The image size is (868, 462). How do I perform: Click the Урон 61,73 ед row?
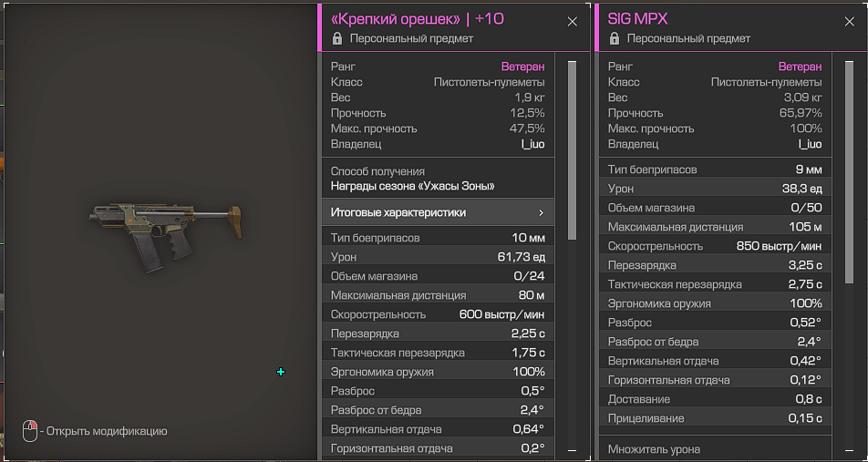[x=438, y=257]
